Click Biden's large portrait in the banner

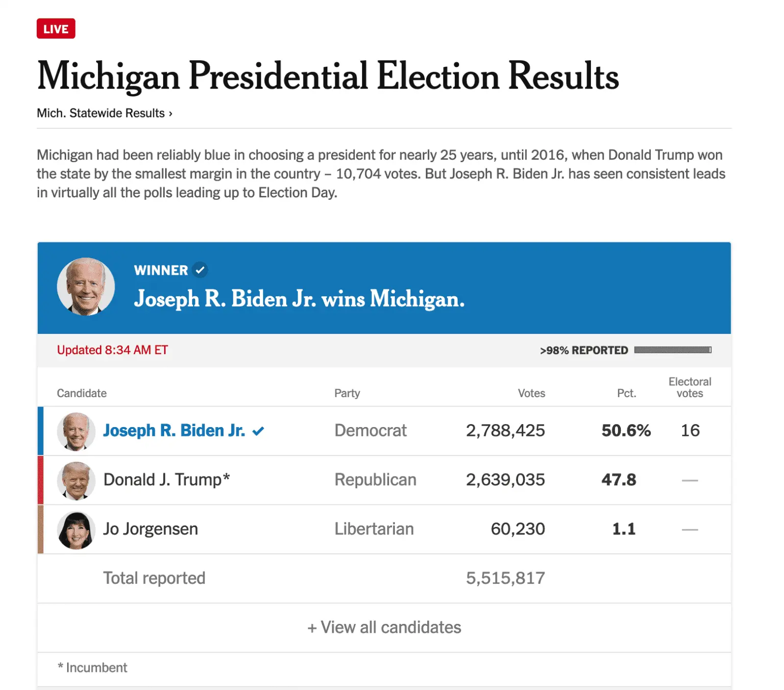(x=86, y=287)
